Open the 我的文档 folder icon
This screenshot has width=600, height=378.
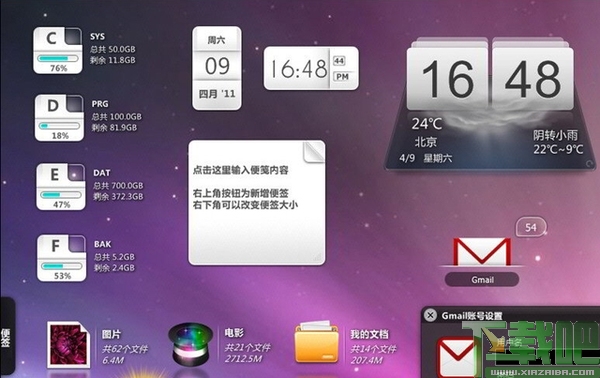316,342
